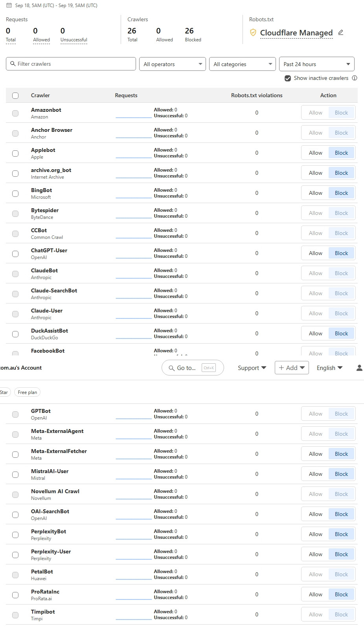Click the Timpibot crawler name
364x627 pixels.
43,612
